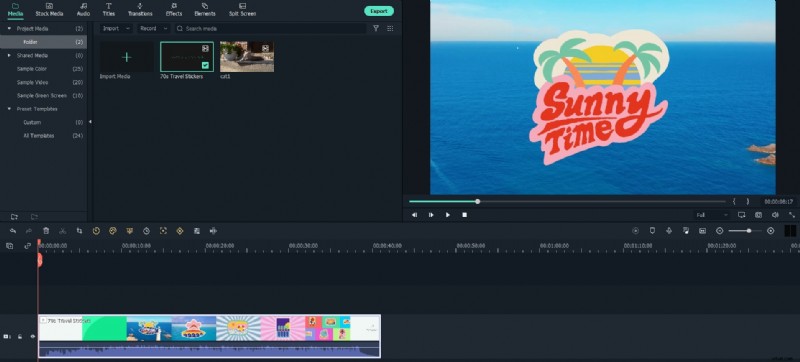Click the Add Track icon beside ruler
Screen dimensions: 800x362
[10, 246]
